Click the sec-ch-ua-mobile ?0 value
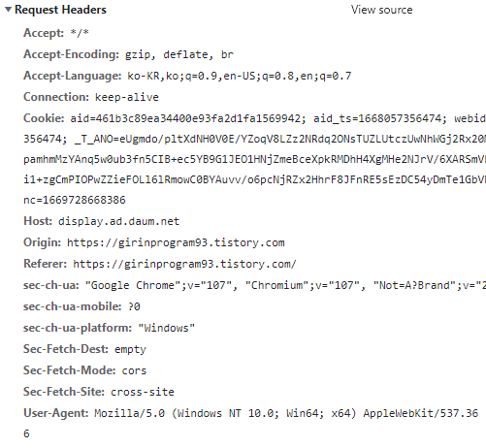The width and height of the screenshot is (486, 448). (134, 306)
